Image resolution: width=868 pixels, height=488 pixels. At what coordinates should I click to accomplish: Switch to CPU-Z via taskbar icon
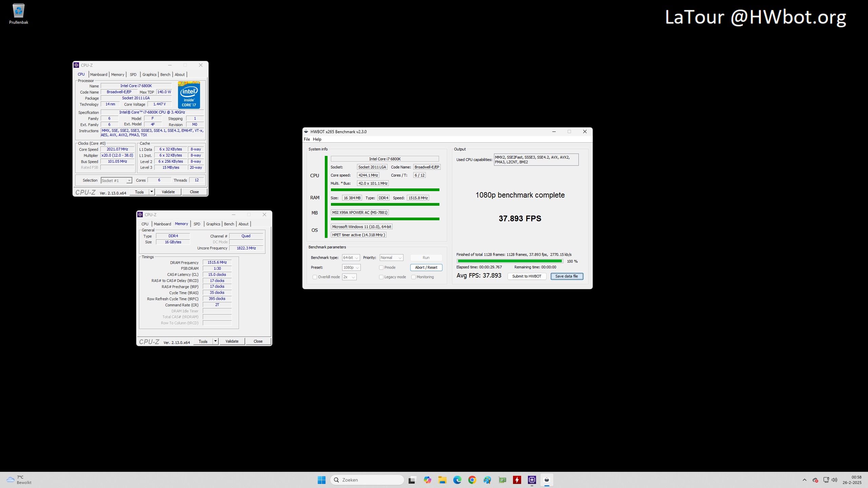(532, 480)
